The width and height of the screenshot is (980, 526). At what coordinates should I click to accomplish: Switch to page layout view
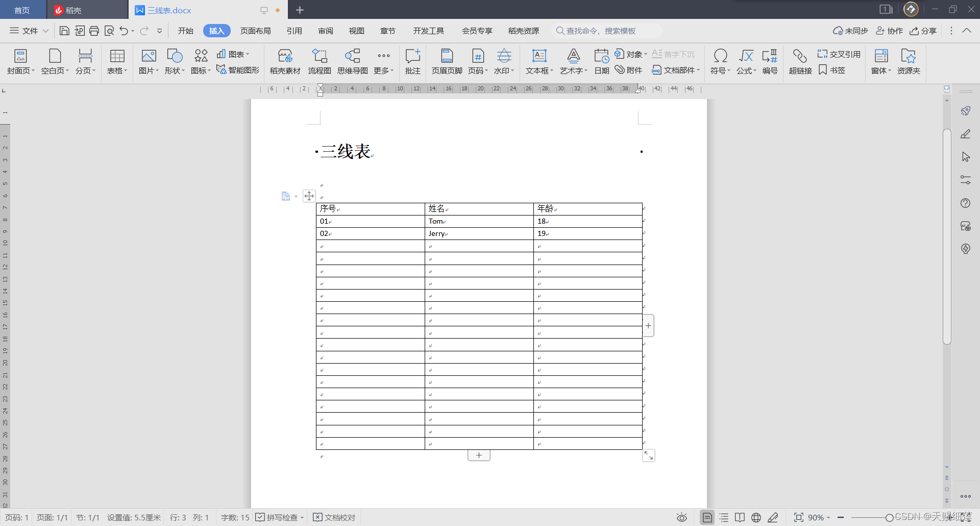click(x=707, y=517)
